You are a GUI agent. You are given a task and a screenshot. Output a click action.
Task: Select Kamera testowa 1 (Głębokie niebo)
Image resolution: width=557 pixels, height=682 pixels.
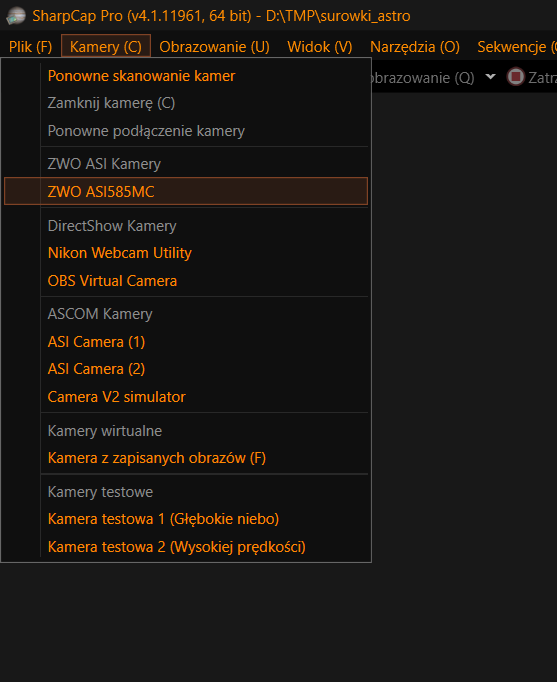(163, 519)
